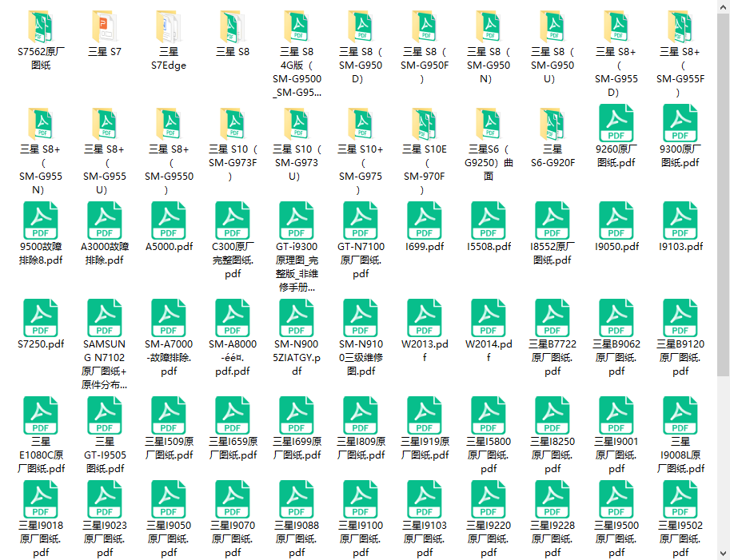Click the folder name 三星 S8+ (SM-G955F)
The height and width of the screenshot is (560, 730).
tap(680, 72)
